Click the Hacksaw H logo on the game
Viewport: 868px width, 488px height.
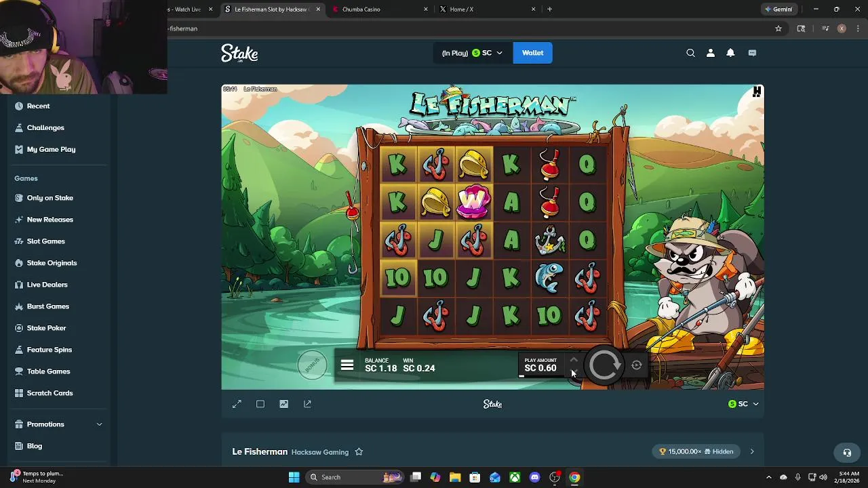coord(757,91)
